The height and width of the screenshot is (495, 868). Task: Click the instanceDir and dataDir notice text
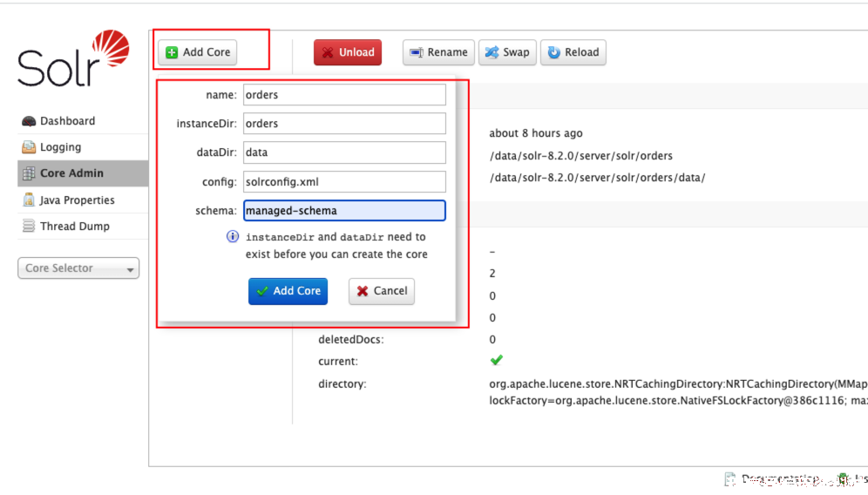[336, 245]
